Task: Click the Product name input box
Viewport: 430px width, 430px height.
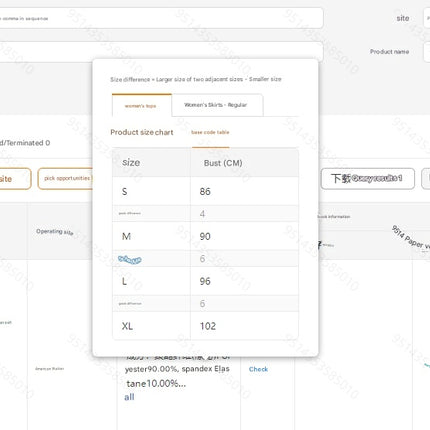Action: pos(426,52)
